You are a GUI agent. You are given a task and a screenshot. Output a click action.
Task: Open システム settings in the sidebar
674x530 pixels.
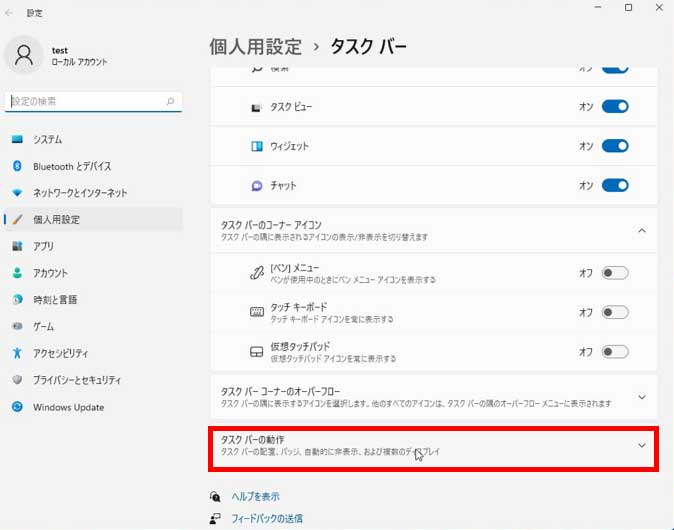point(47,139)
